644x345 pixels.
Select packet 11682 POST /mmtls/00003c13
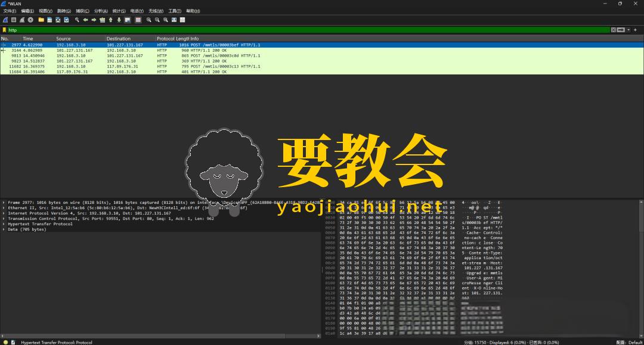click(x=321, y=67)
